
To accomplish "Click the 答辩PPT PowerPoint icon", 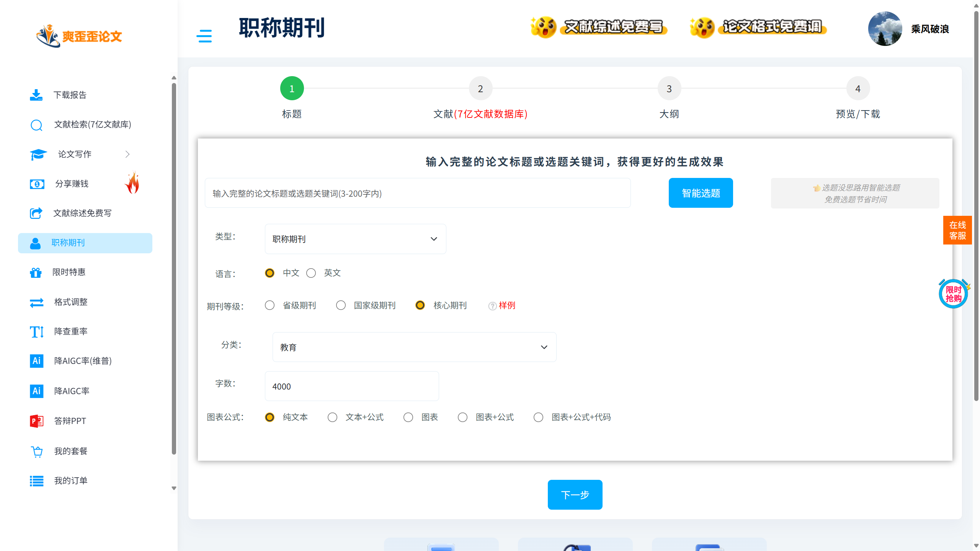I will click(36, 421).
